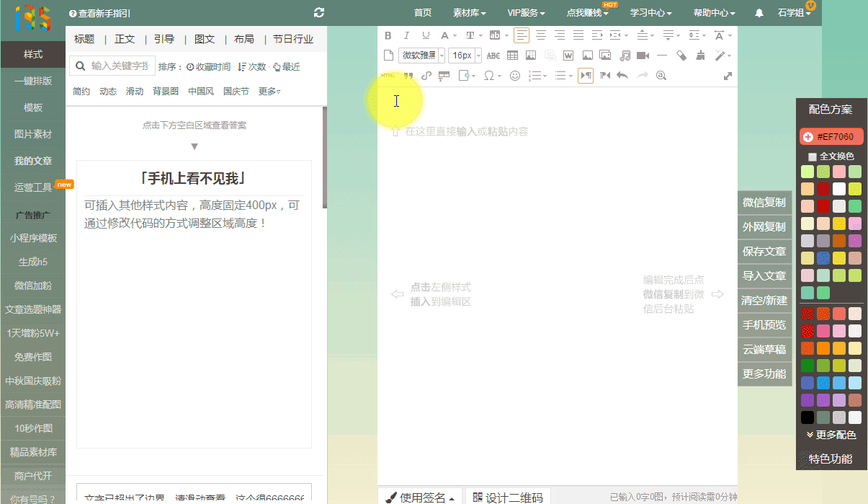Enable the 全文换色 checkbox
This screenshot has width=868, height=504.
(813, 156)
